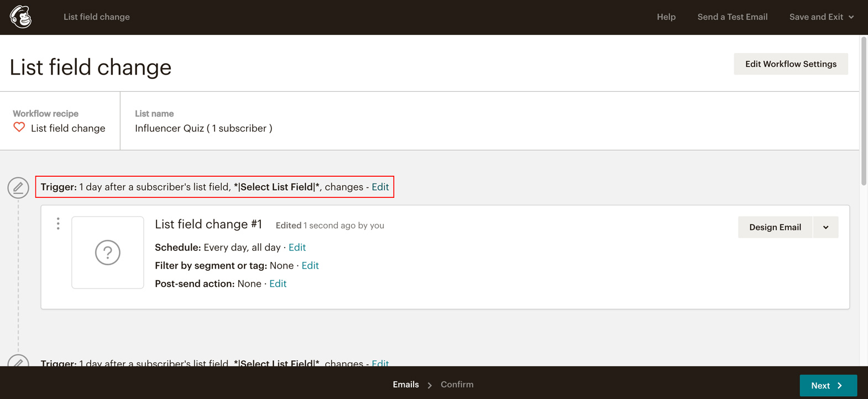Click the vertical page scrollbar
This screenshot has height=399, width=868.
864,111
